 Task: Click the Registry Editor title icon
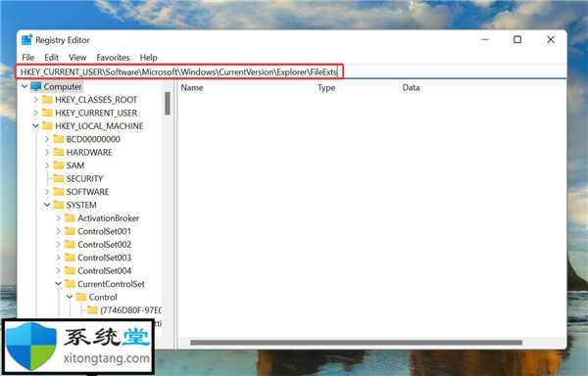click(x=26, y=40)
